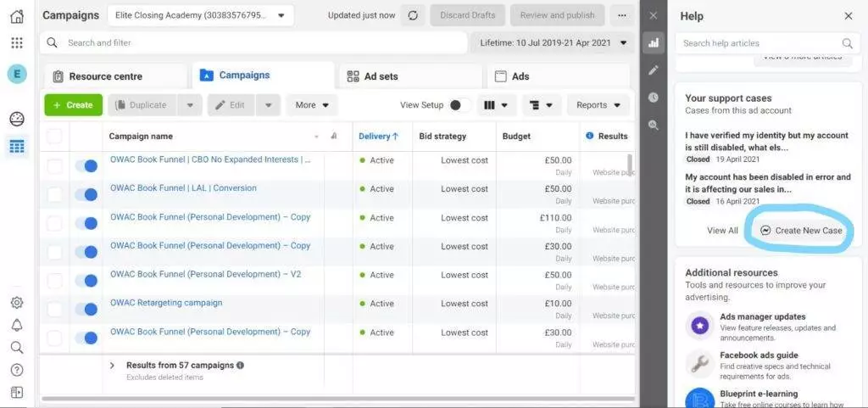Viewport: 868px width, 408px height.
Task: Open OWAC Book Funnel (Personal Development) – V2
Action: pos(205,274)
